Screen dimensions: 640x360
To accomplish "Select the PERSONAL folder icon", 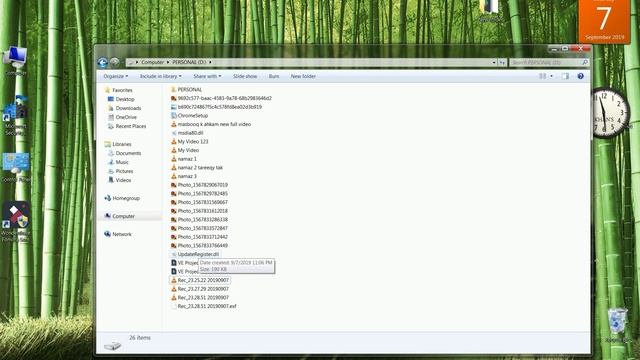I will (x=173, y=89).
